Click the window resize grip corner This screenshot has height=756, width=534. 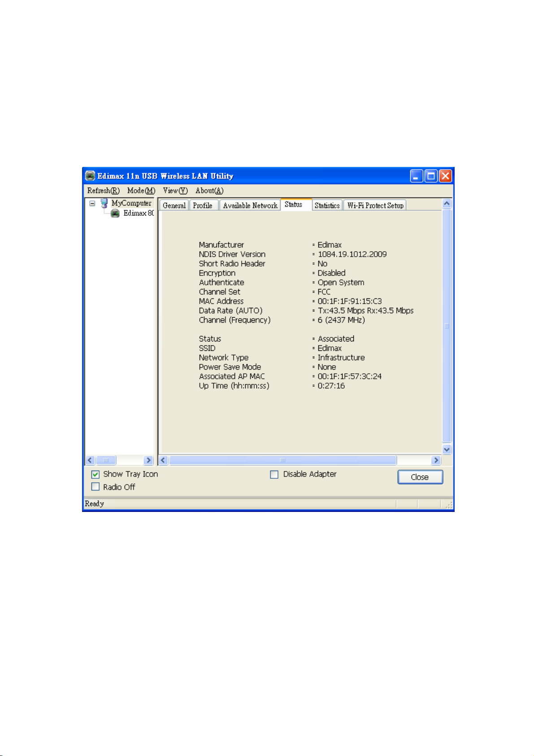[x=449, y=505]
